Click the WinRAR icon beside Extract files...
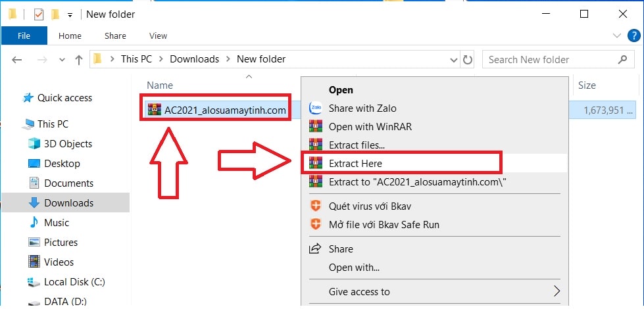 click(315, 145)
